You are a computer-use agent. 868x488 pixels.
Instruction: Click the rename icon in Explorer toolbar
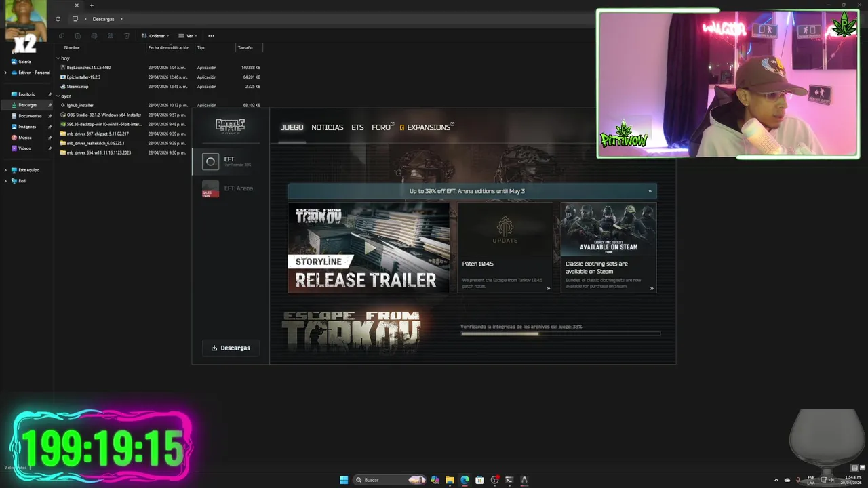click(x=94, y=36)
